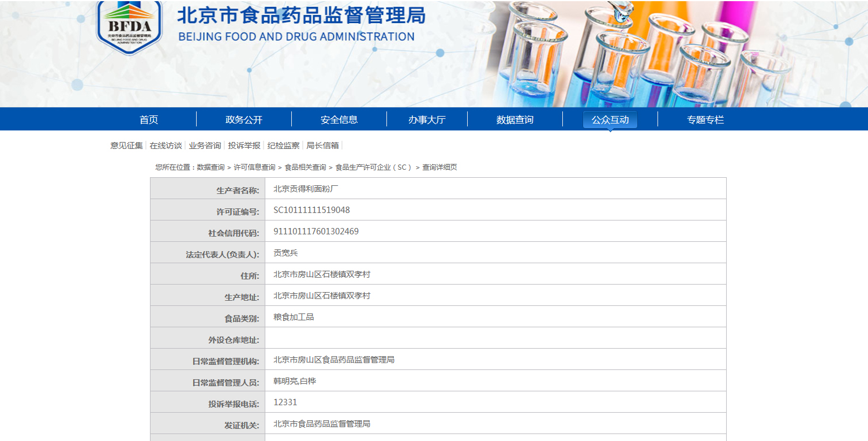Open 纪检监察 link

pyautogui.click(x=283, y=145)
